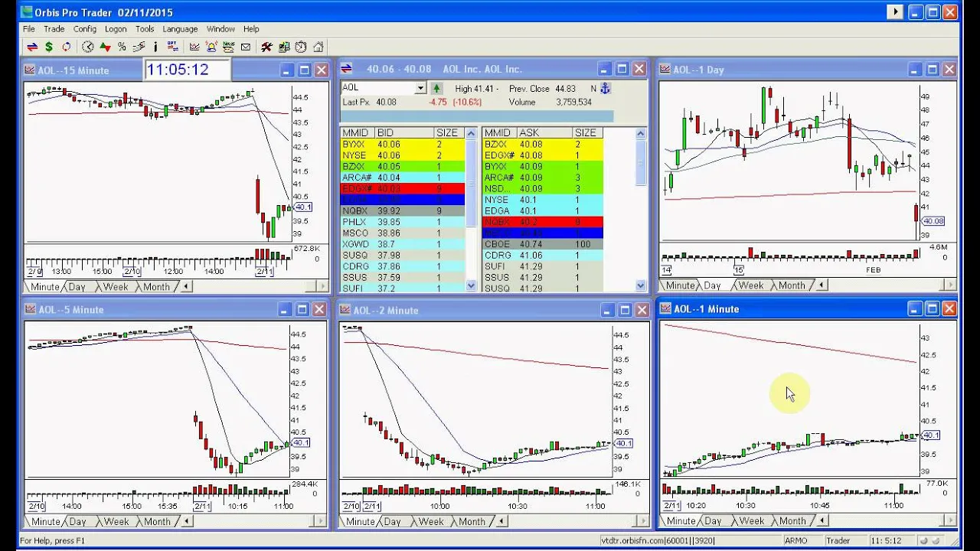The width and height of the screenshot is (980, 551).
Task: Click the AOL--15 Minute chart title icon
Action: click(x=30, y=70)
